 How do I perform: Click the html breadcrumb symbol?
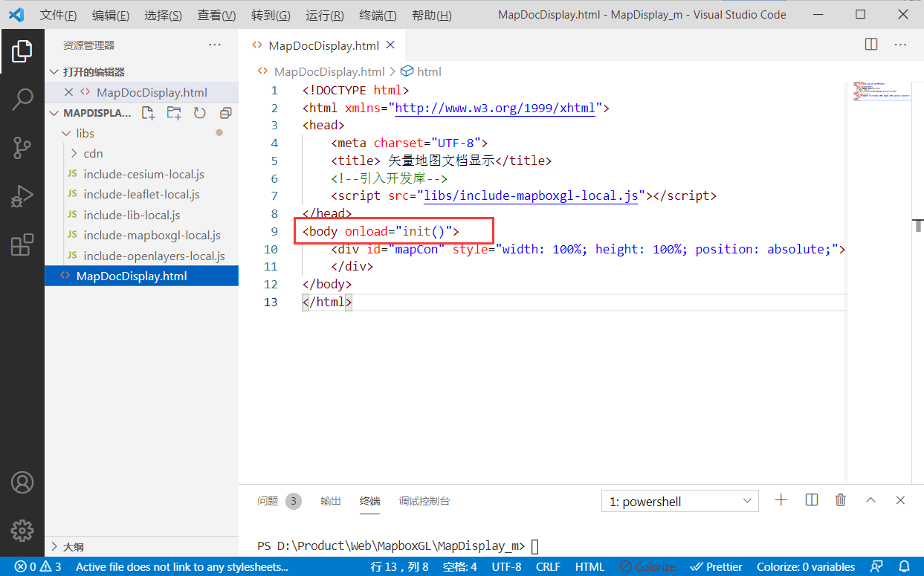coord(421,71)
